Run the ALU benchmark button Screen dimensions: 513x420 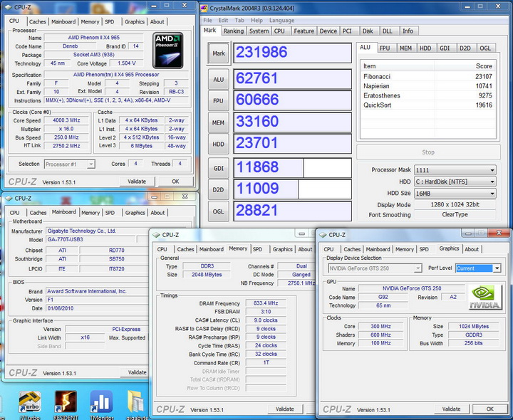(219, 80)
